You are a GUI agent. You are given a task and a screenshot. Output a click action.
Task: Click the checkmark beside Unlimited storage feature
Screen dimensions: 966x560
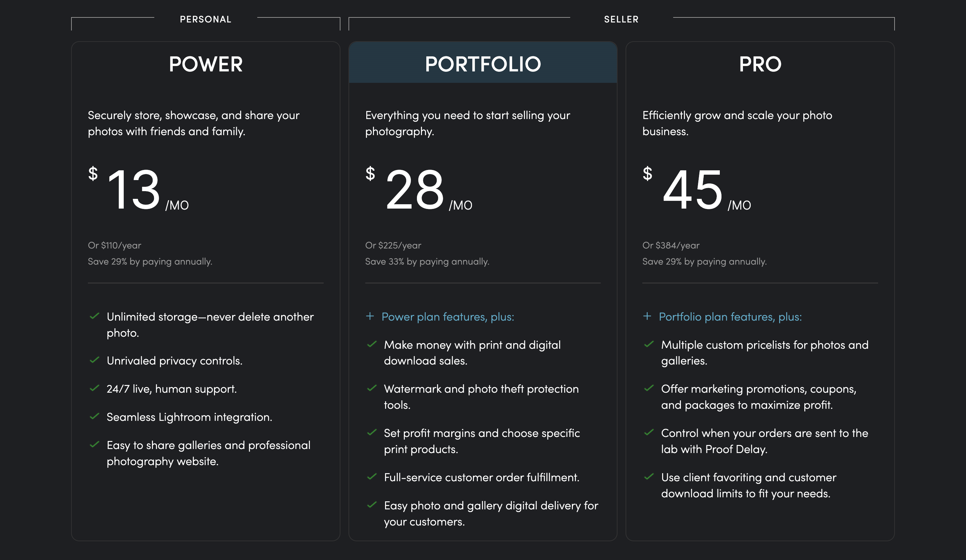(x=94, y=317)
